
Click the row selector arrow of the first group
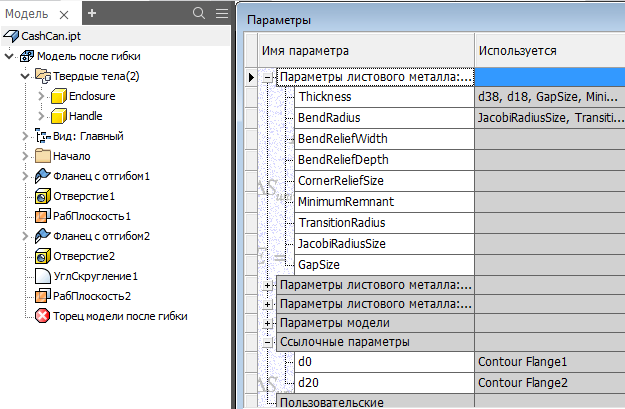(251, 77)
